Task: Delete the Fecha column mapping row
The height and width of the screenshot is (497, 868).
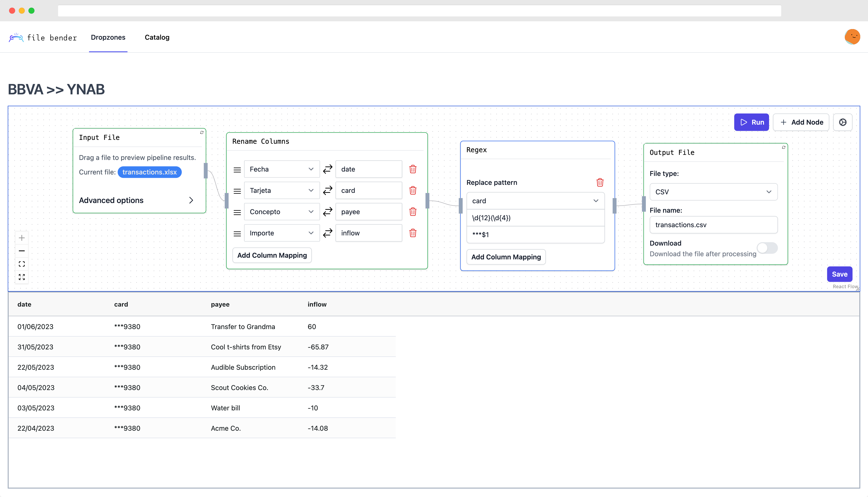Action: click(412, 169)
